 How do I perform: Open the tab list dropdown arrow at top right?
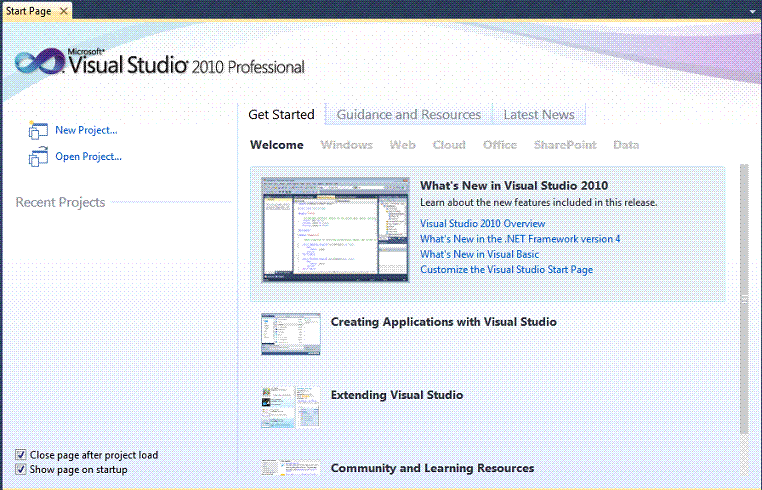click(752, 11)
